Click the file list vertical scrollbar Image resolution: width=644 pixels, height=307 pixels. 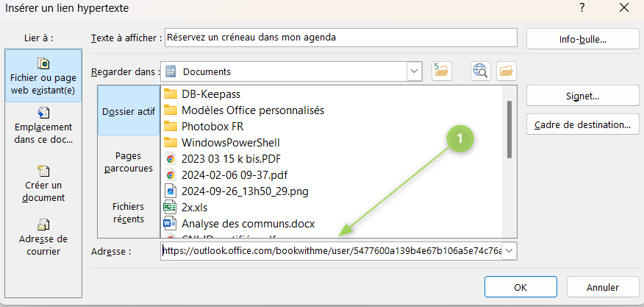click(x=509, y=129)
